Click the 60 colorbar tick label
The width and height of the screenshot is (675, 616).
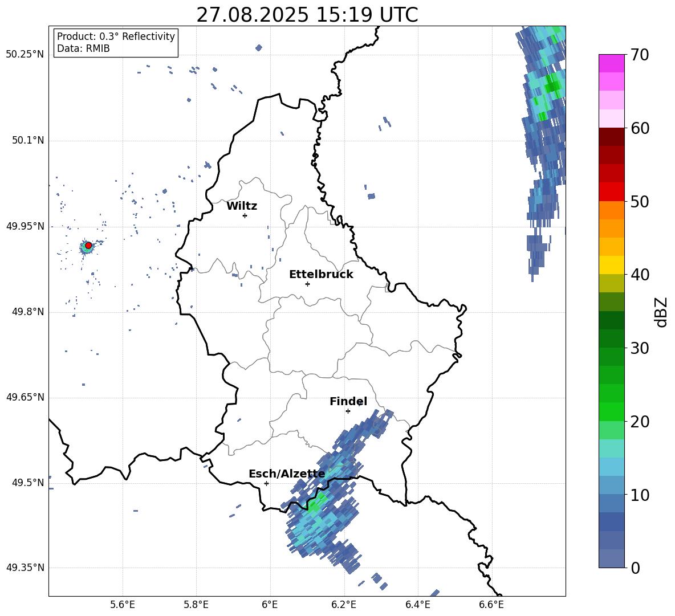(640, 128)
